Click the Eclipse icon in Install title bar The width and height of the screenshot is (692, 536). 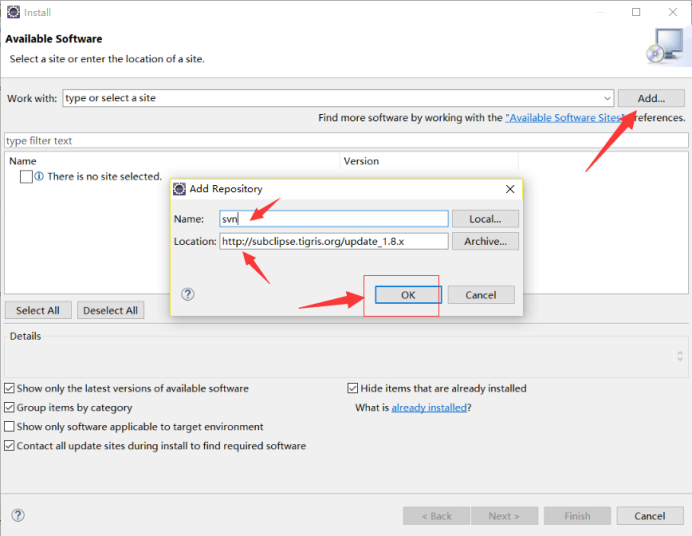tap(13, 12)
